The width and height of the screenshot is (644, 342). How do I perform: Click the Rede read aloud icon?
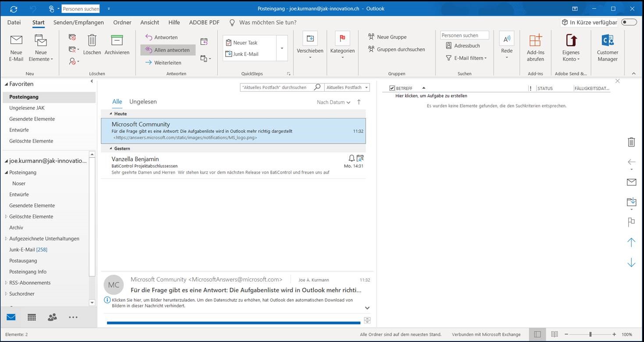507,39
